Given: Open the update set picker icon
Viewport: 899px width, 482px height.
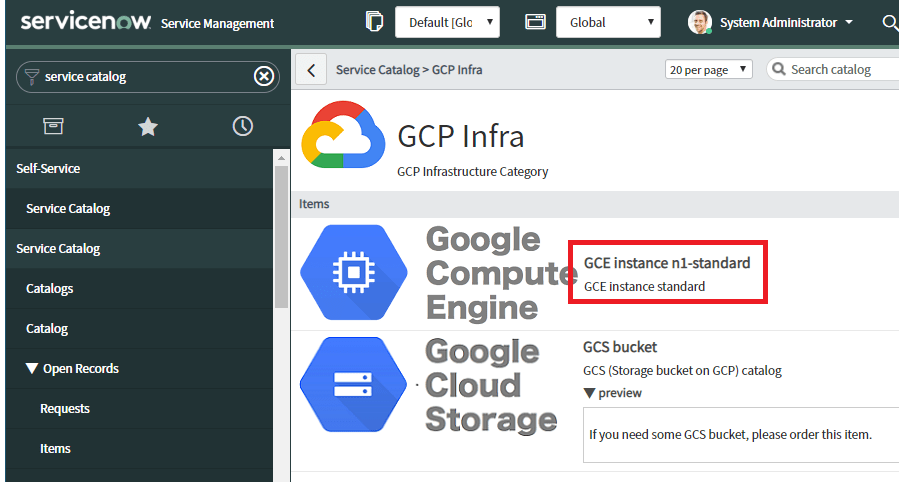Looking at the screenshot, I should (374, 22).
